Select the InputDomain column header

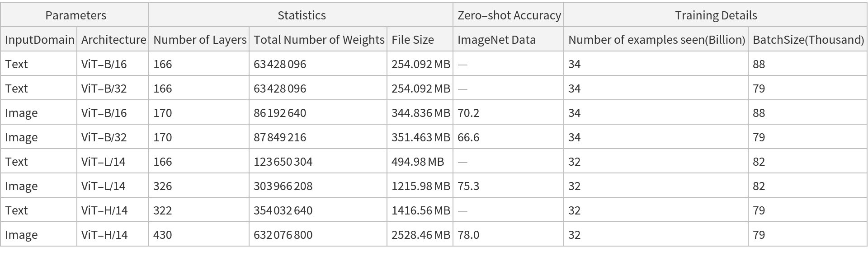(39, 40)
